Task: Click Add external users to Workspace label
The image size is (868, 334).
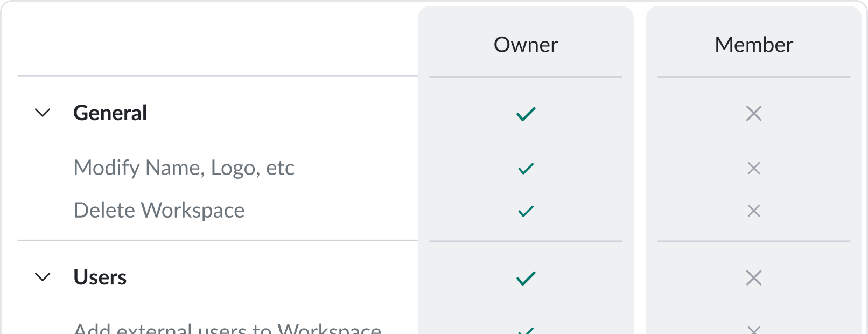Action: pos(227,328)
